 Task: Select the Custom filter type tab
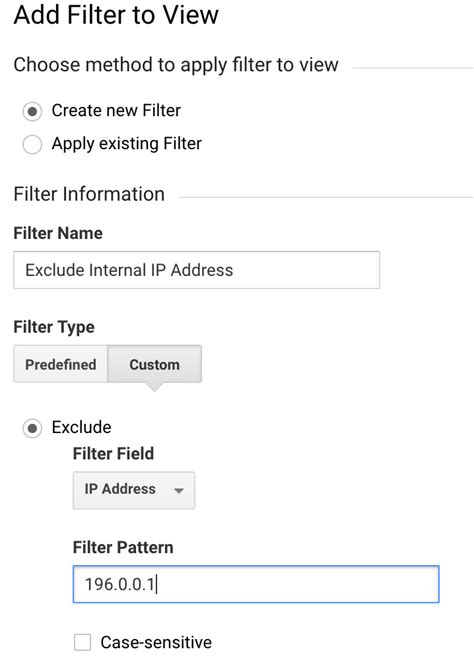[154, 364]
